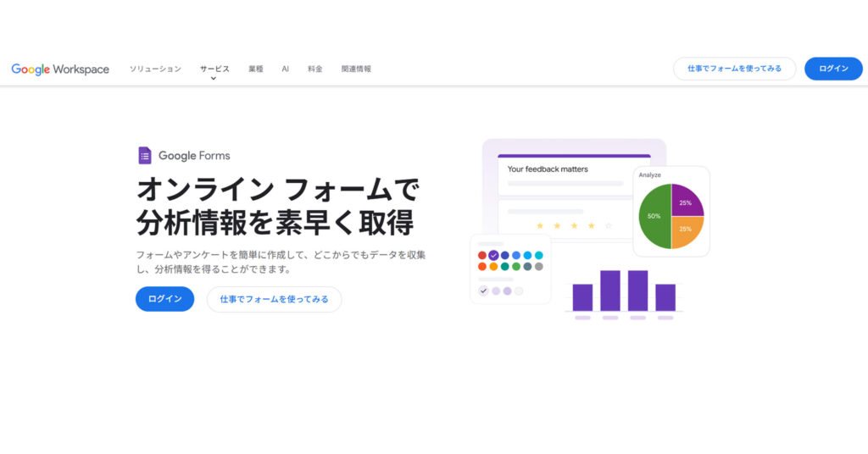Click the purple Google Forms icon
The height and width of the screenshot is (454, 868).
pos(144,155)
